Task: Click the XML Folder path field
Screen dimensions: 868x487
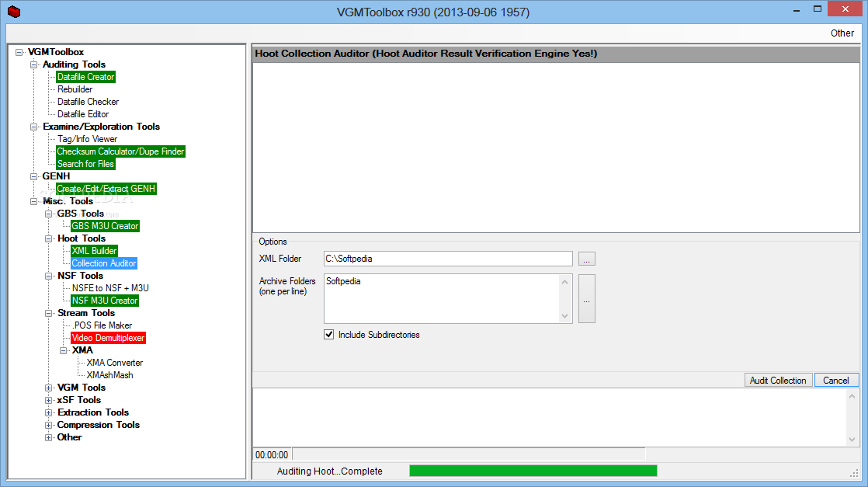Action: pyautogui.click(x=448, y=259)
